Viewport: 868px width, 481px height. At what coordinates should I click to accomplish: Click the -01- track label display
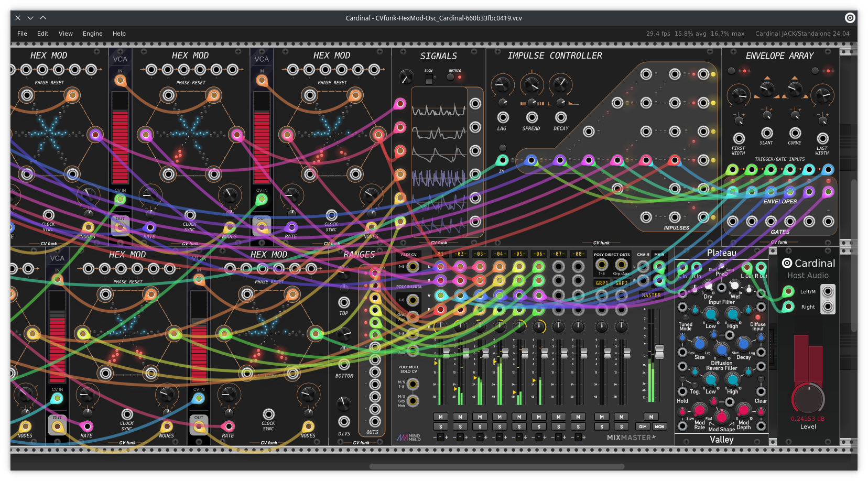tap(440, 254)
